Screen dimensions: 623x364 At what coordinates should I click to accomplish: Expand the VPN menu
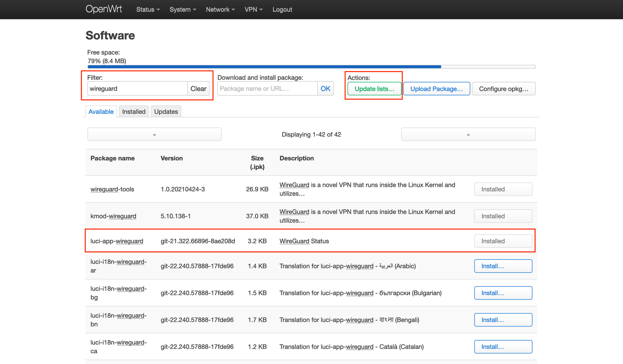click(253, 10)
